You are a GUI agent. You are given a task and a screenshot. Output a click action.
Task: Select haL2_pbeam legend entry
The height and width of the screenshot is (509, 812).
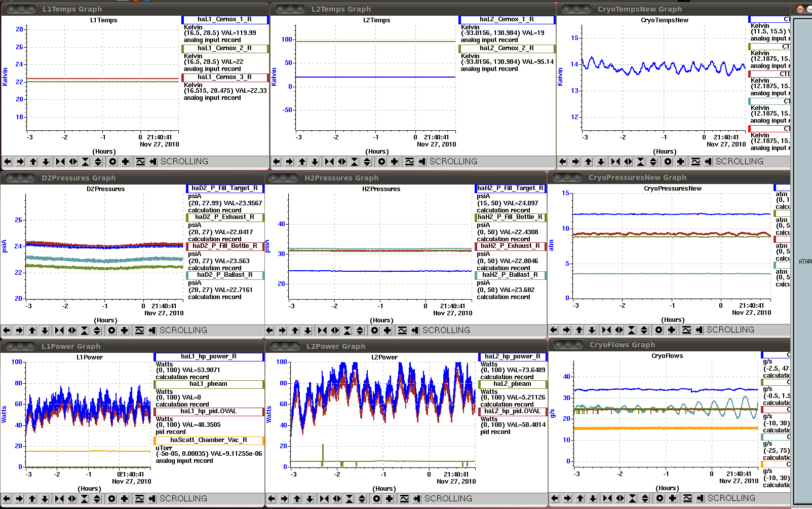tap(513, 384)
